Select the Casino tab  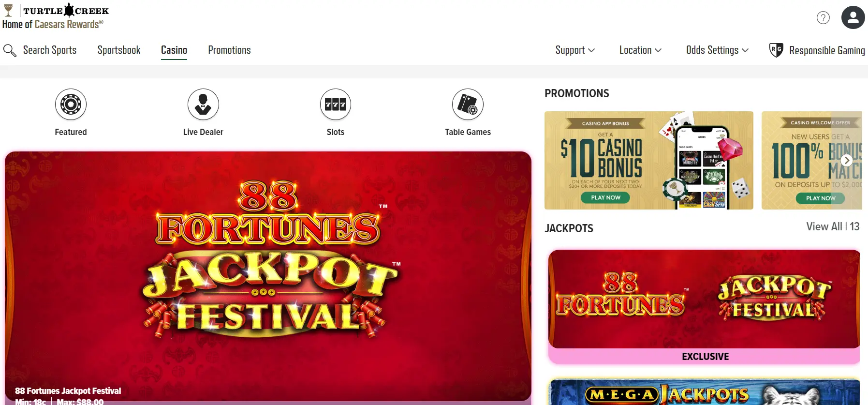174,50
